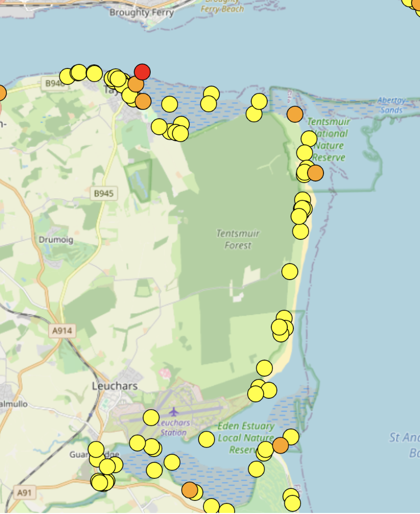Click yellow marker on Leuchars Station runway
The width and height of the screenshot is (420, 514).
coord(151,417)
